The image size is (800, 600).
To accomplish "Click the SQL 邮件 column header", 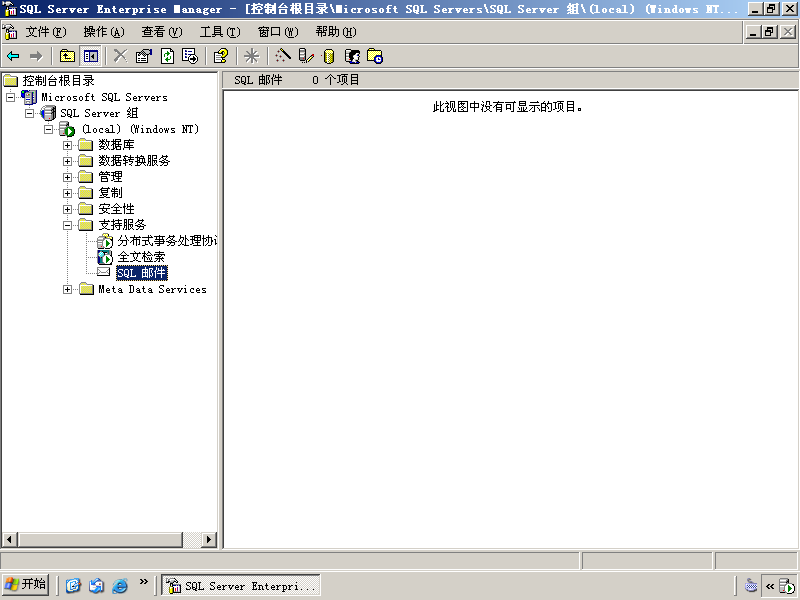I will [x=258, y=80].
